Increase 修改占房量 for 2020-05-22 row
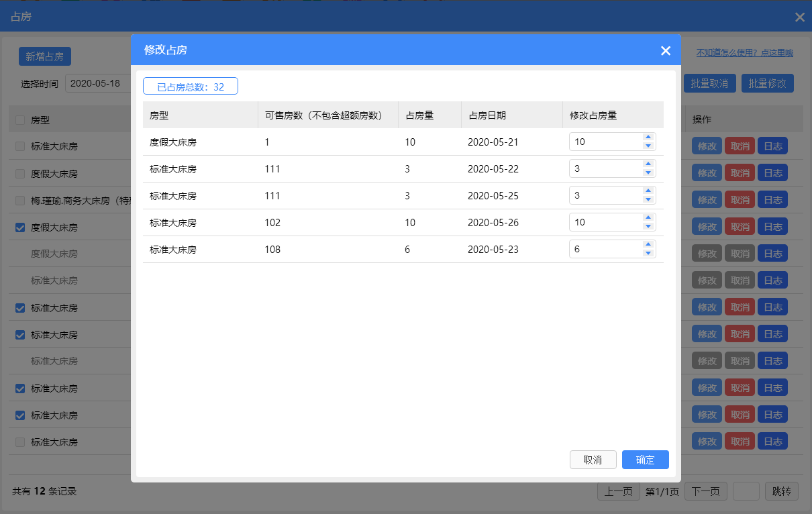This screenshot has width=812, height=514. coord(648,164)
